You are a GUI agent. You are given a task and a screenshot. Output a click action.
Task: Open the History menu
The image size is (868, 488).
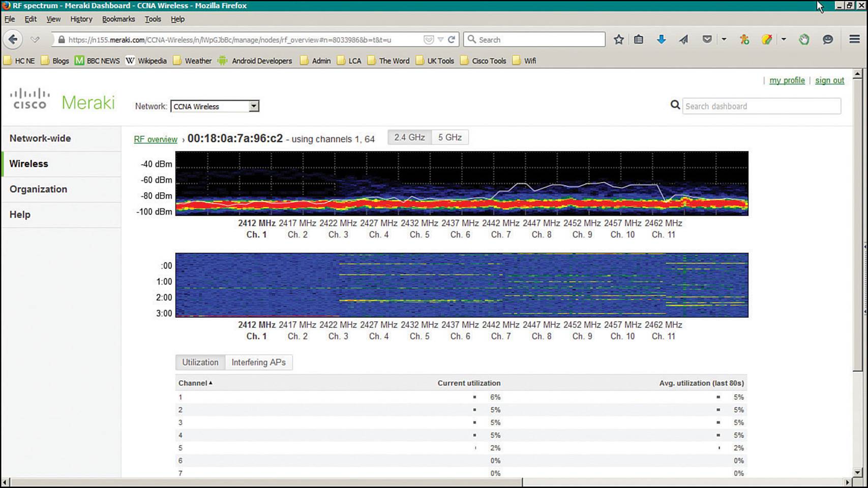[81, 19]
